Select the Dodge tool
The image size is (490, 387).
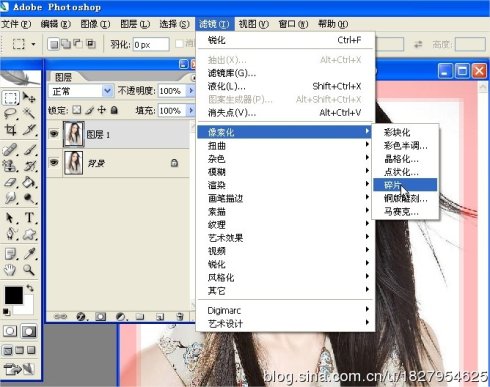29,198
